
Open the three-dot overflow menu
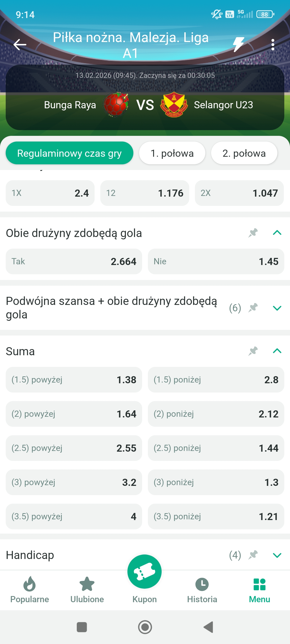[272, 45]
